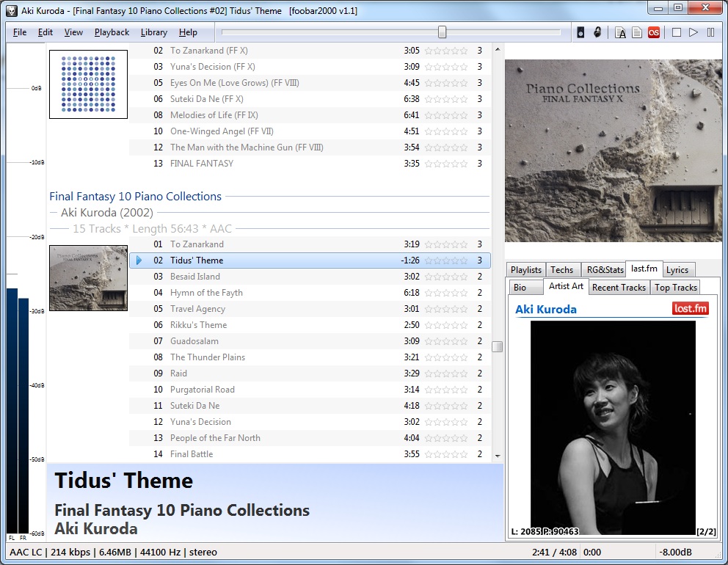
Task: Set the star rating for Hymn of the Fayth
Action: (x=445, y=293)
